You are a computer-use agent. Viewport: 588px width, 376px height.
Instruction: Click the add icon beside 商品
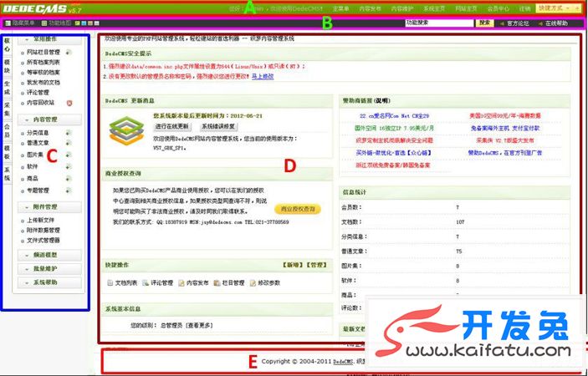[x=68, y=179]
